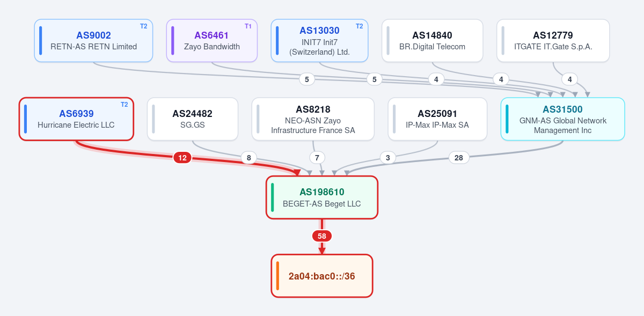Screen dimensions: 644x316
Task: Select the AS9002 RETN Limited node
Action: pos(94,41)
